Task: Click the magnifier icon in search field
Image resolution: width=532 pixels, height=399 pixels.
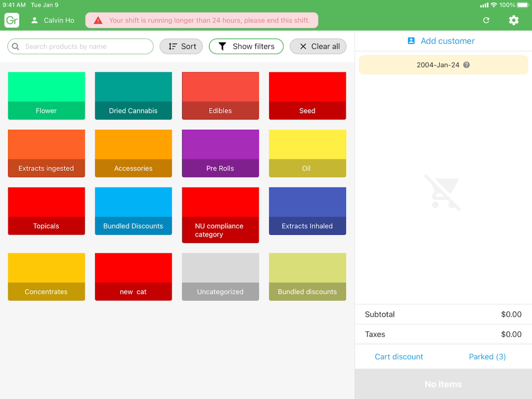Action: pyautogui.click(x=16, y=46)
